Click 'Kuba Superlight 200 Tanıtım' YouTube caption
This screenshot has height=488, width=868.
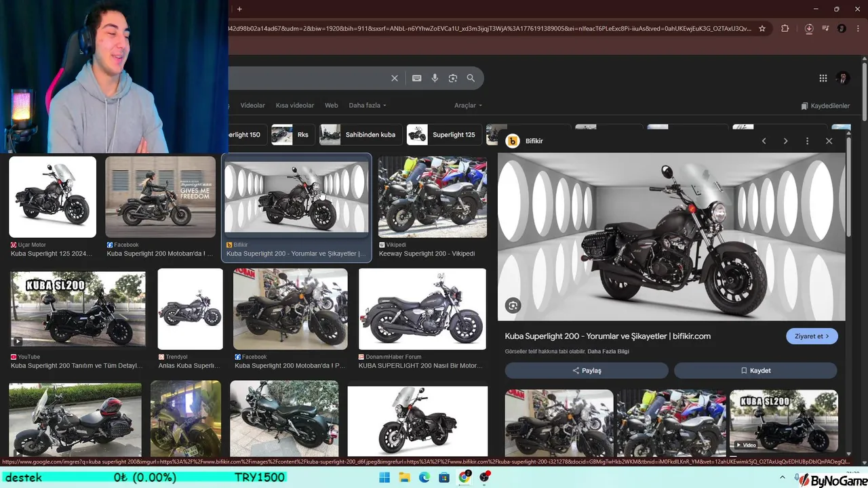(x=77, y=365)
